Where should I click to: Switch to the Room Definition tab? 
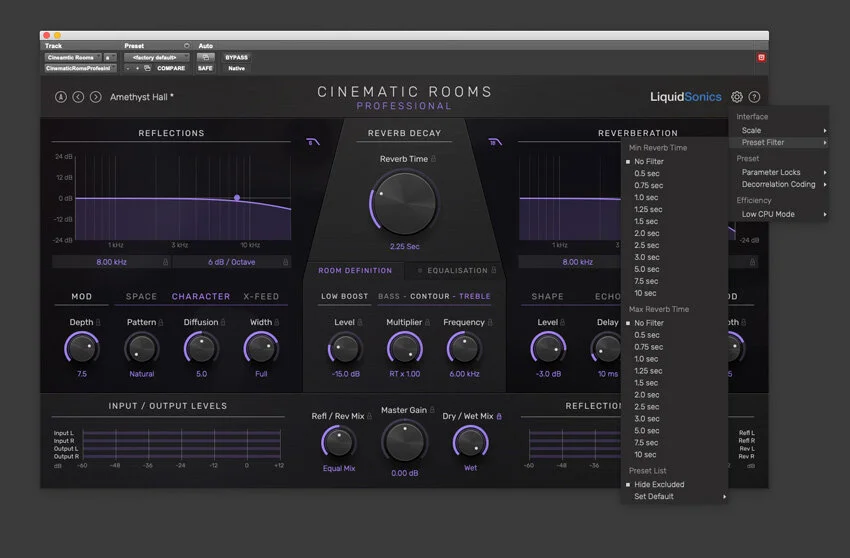(x=355, y=270)
